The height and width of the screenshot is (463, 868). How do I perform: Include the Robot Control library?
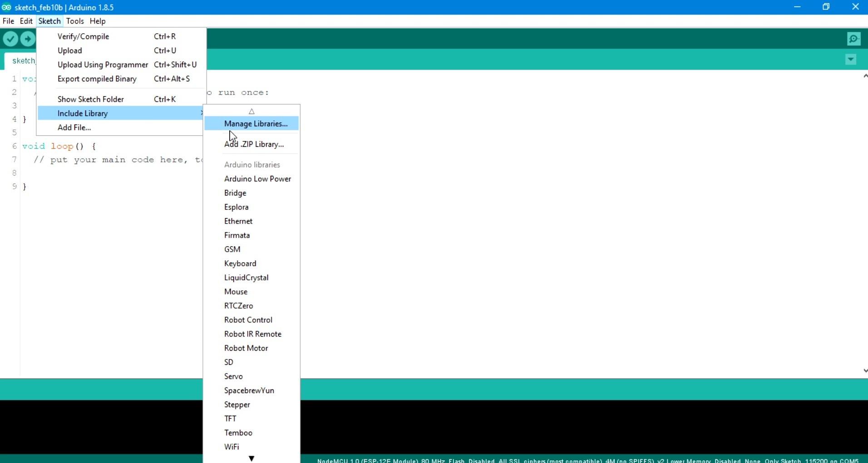coord(252,319)
